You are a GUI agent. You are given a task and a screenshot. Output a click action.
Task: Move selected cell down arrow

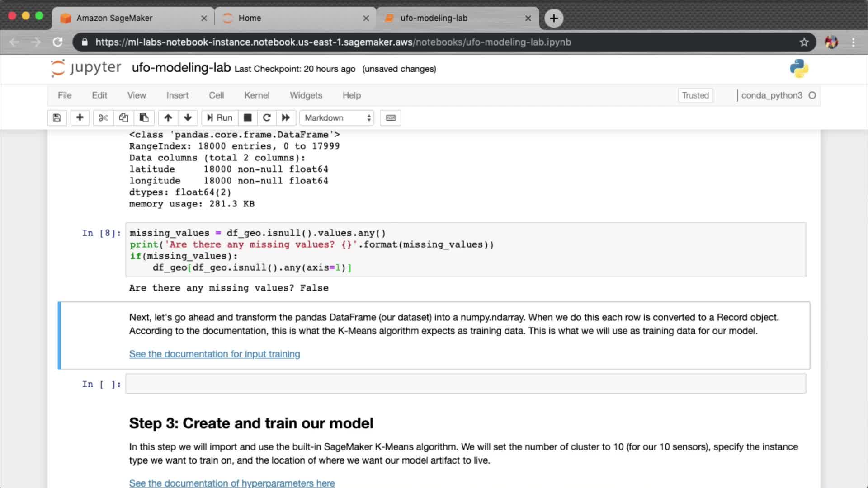pos(188,118)
